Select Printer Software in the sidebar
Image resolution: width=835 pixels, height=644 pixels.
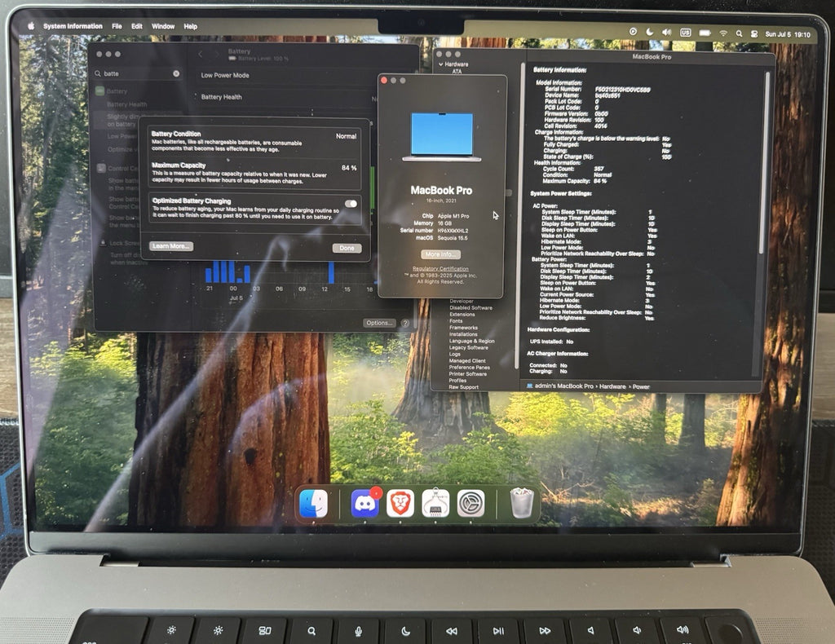467,374
